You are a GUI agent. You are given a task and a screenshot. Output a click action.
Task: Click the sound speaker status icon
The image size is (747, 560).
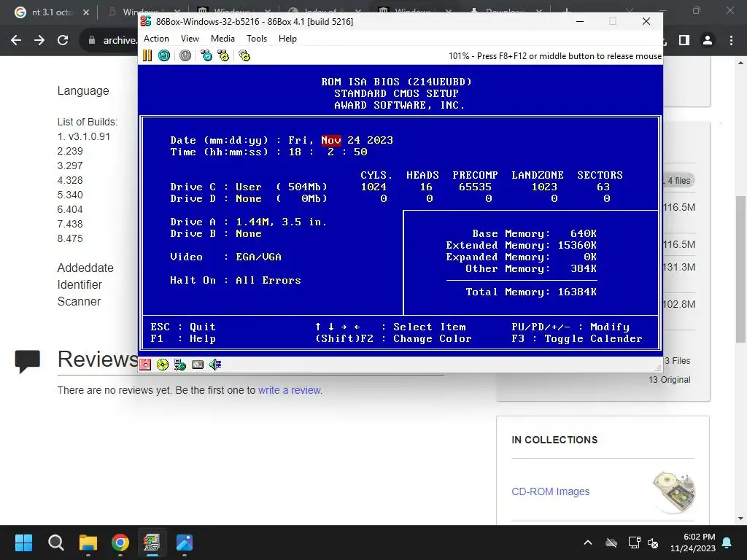215,365
